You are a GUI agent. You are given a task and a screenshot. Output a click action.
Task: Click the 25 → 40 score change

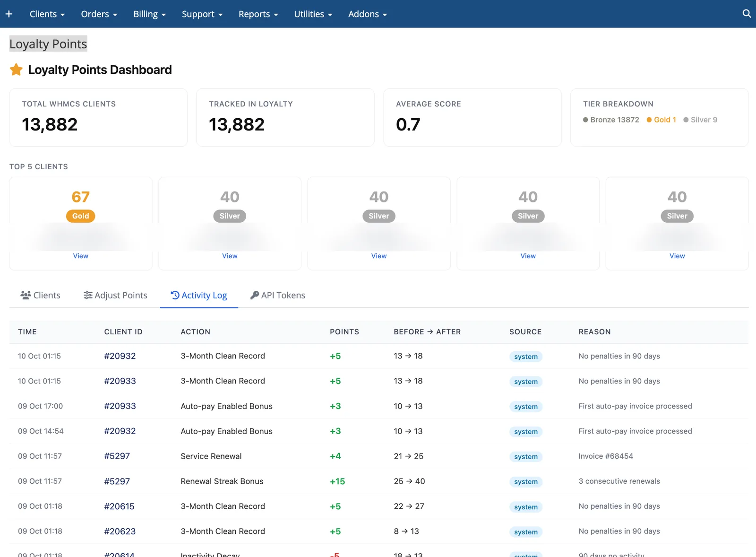pyautogui.click(x=410, y=481)
